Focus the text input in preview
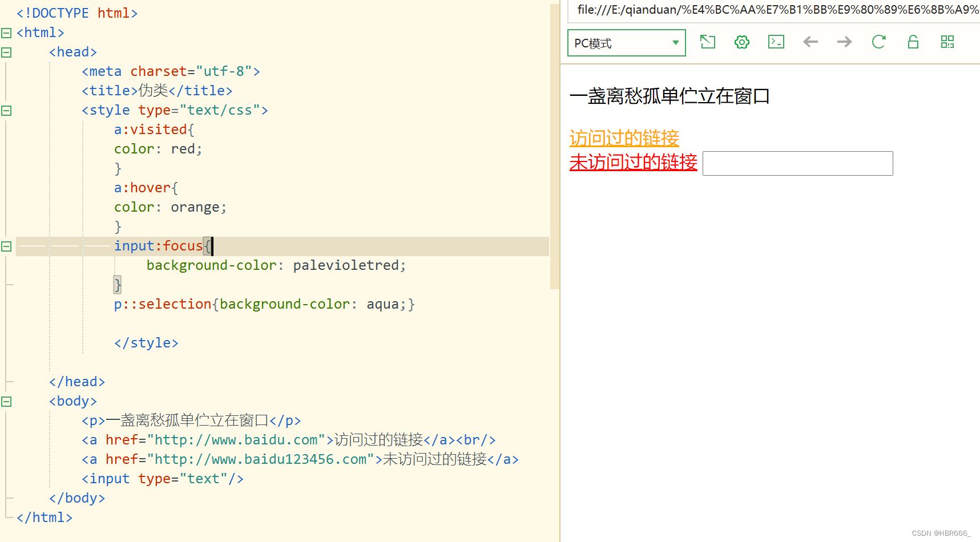 coord(798,163)
